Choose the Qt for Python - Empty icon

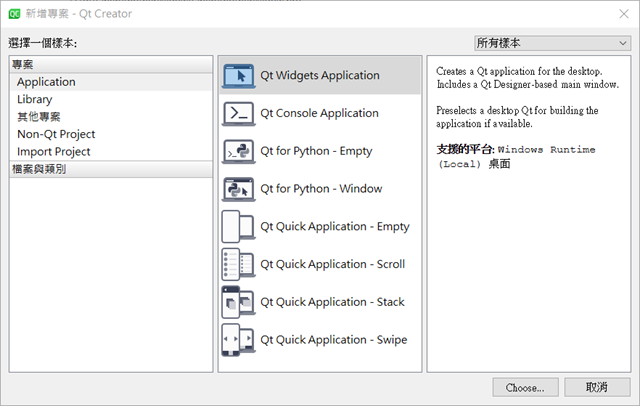click(x=238, y=151)
